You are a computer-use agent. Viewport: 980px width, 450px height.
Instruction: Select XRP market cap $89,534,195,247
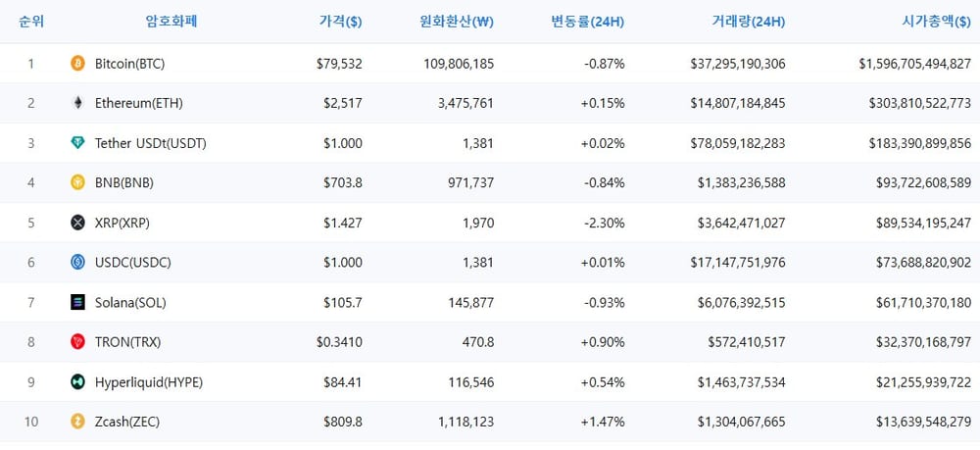[924, 224]
